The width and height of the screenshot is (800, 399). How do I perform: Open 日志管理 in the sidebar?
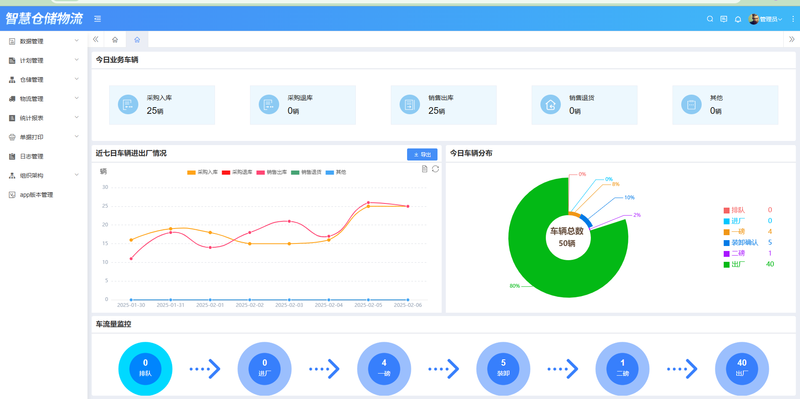44,156
